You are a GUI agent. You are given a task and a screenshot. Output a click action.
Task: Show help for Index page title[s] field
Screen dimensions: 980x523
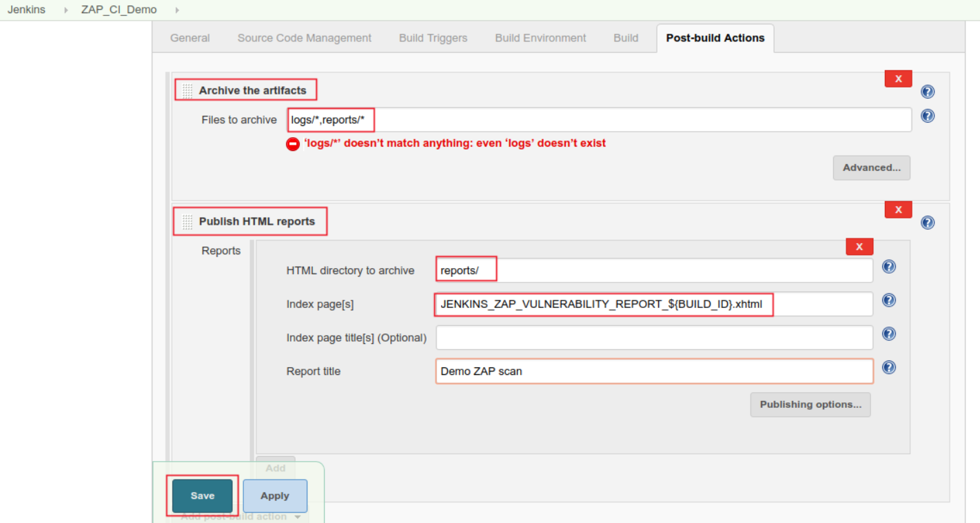tap(889, 334)
